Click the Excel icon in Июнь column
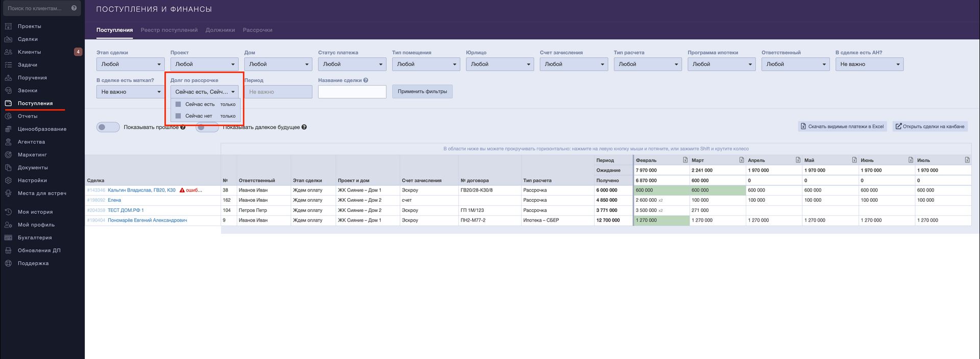 [x=911, y=160]
